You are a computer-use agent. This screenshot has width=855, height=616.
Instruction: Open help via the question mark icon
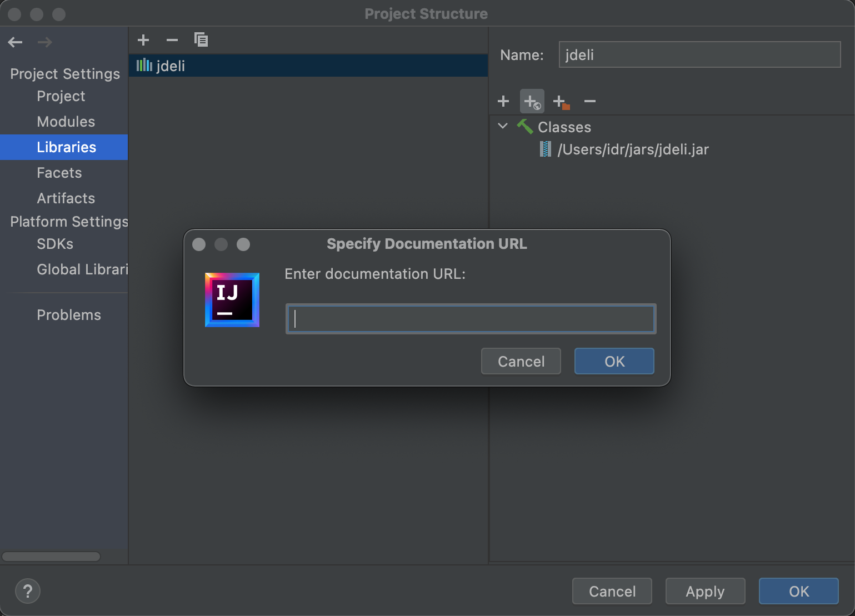(x=27, y=591)
